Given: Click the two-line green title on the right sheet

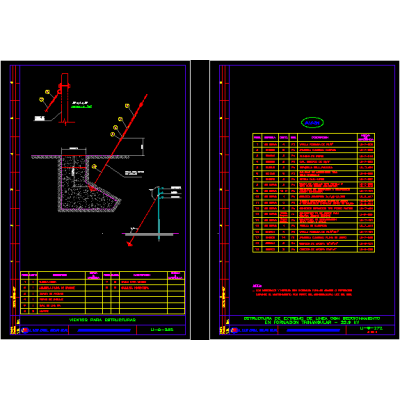Looking at the screenshot, I should [312, 320].
